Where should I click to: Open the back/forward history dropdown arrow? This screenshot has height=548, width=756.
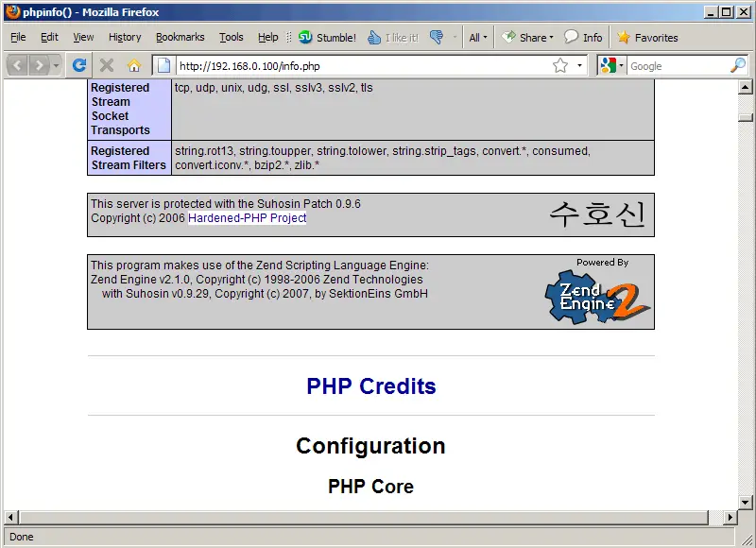(56, 65)
